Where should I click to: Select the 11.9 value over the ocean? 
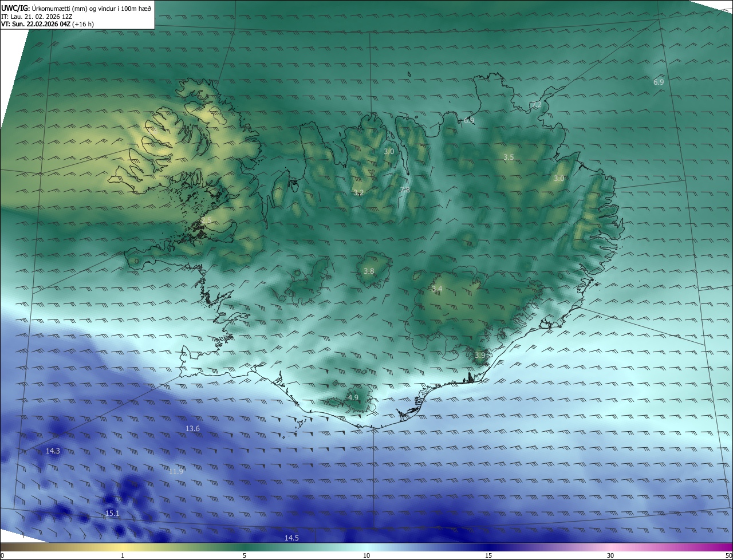[176, 472]
